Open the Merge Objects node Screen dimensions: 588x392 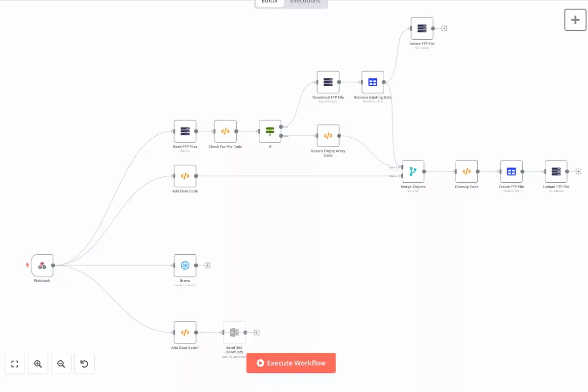[x=413, y=171]
